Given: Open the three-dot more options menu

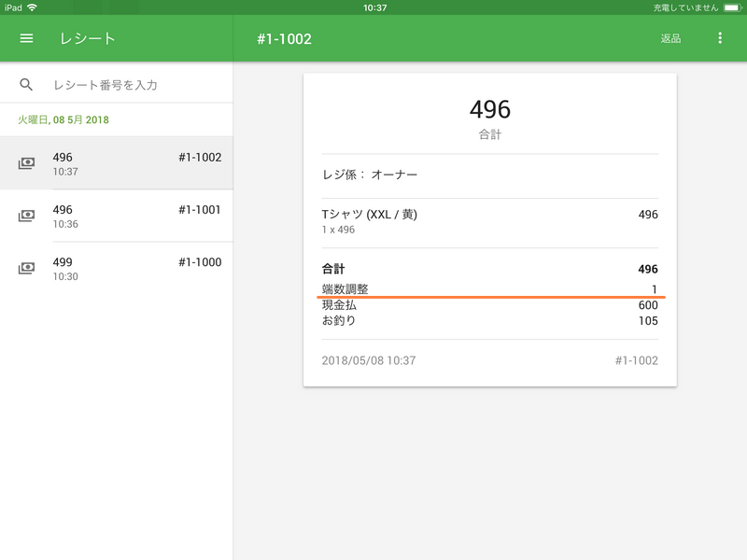Looking at the screenshot, I should click(719, 38).
